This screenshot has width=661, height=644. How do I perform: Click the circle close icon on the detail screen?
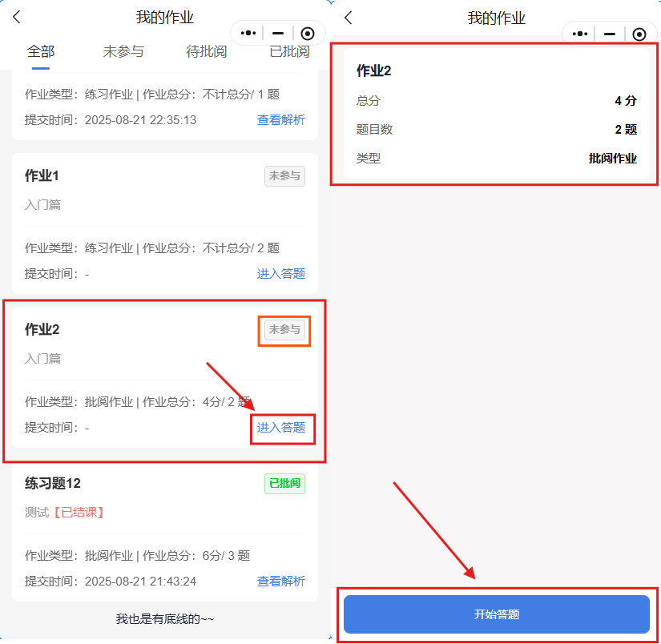click(639, 34)
